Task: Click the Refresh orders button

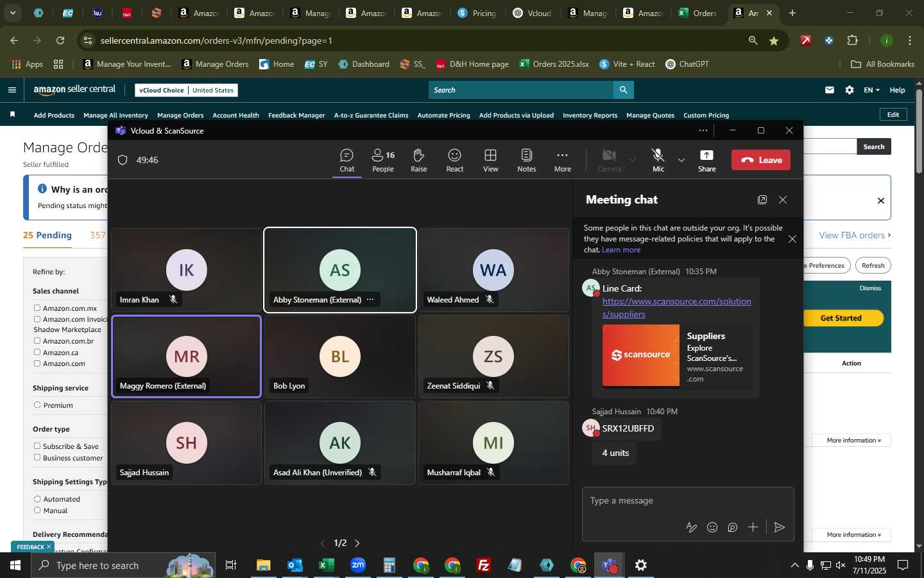Action: (x=873, y=266)
